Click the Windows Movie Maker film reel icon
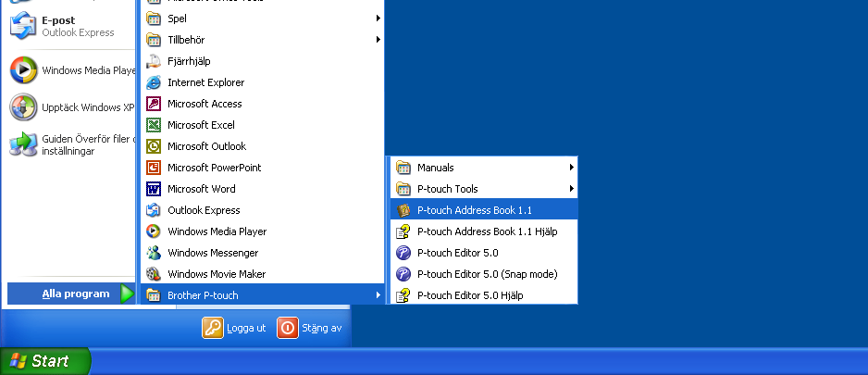The height and width of the screenshot is (375, 868). click(154, 274)
